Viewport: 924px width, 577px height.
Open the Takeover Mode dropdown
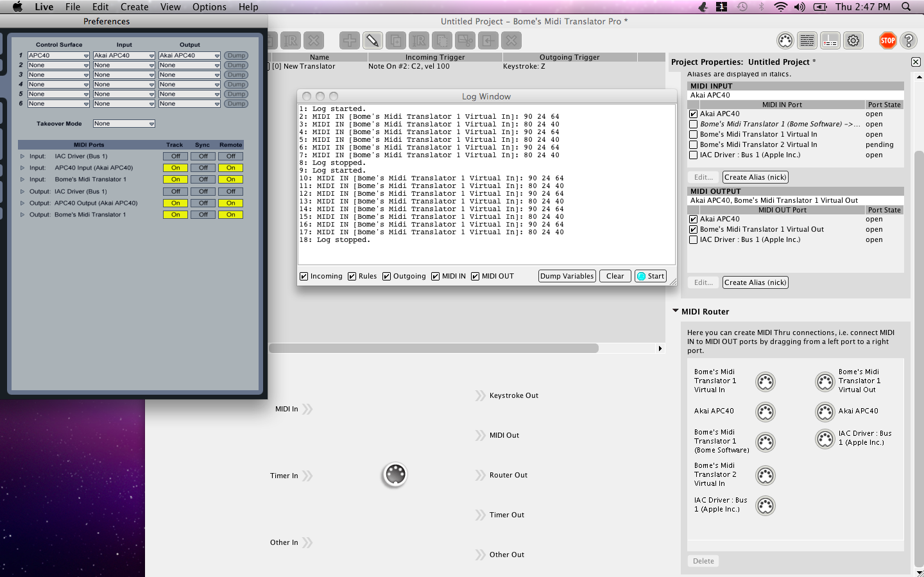[x=124, y=124]
